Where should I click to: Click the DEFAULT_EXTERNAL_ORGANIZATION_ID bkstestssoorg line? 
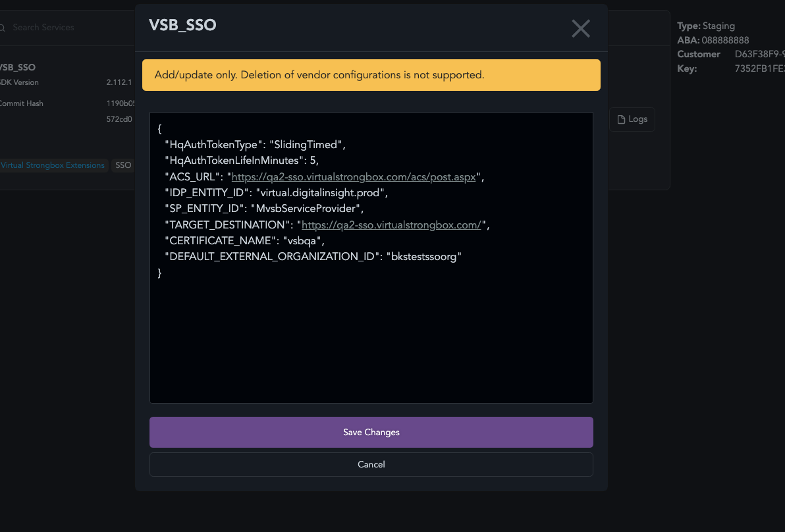pyautogui.click(x=313, y=257)
